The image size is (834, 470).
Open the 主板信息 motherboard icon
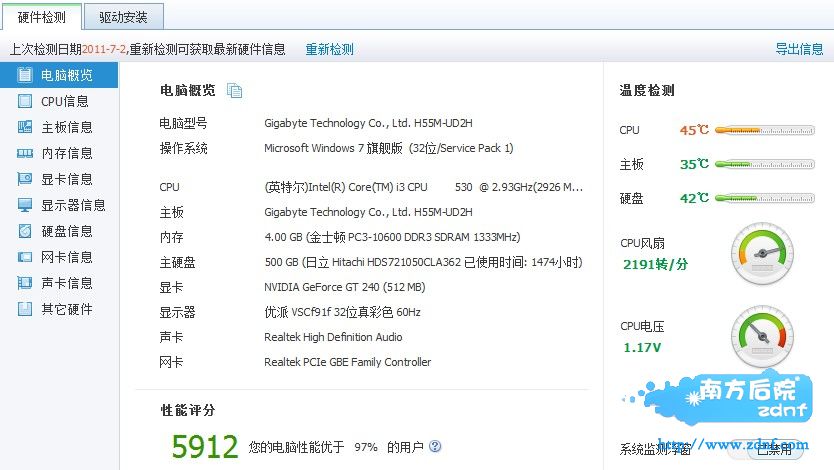[x=24, y=127]
